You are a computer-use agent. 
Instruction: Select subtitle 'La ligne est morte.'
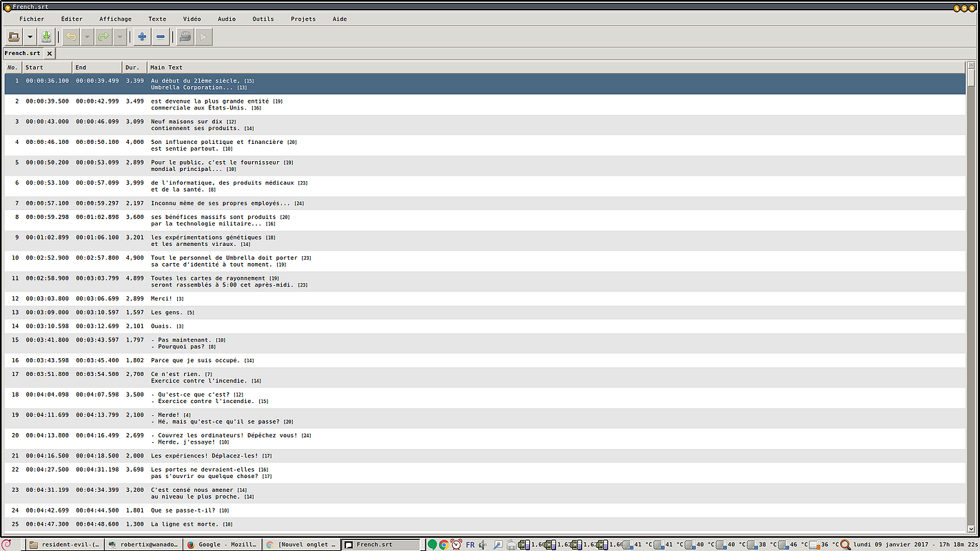[x=185, y=524]
